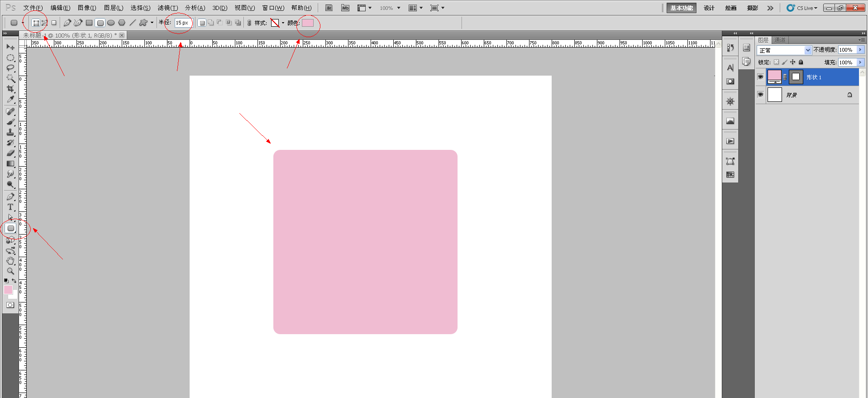Select the Brush tool
This screenshot has width=868, height=398.
pos(10,122)
